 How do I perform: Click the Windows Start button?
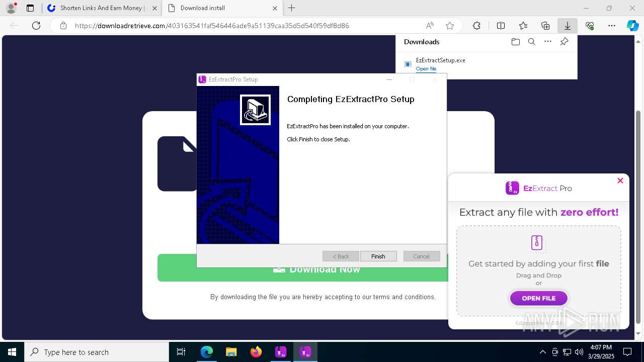tap(12, 352)
